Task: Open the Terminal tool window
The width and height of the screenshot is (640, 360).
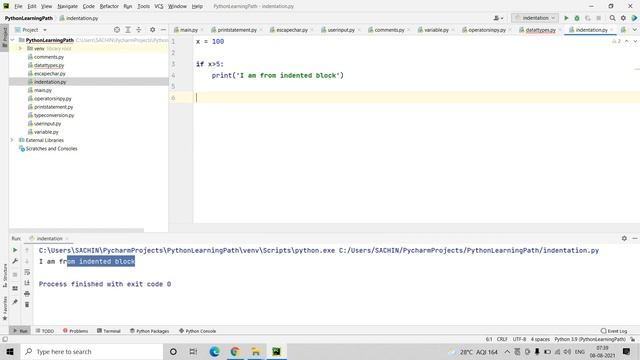Action: 109,331
